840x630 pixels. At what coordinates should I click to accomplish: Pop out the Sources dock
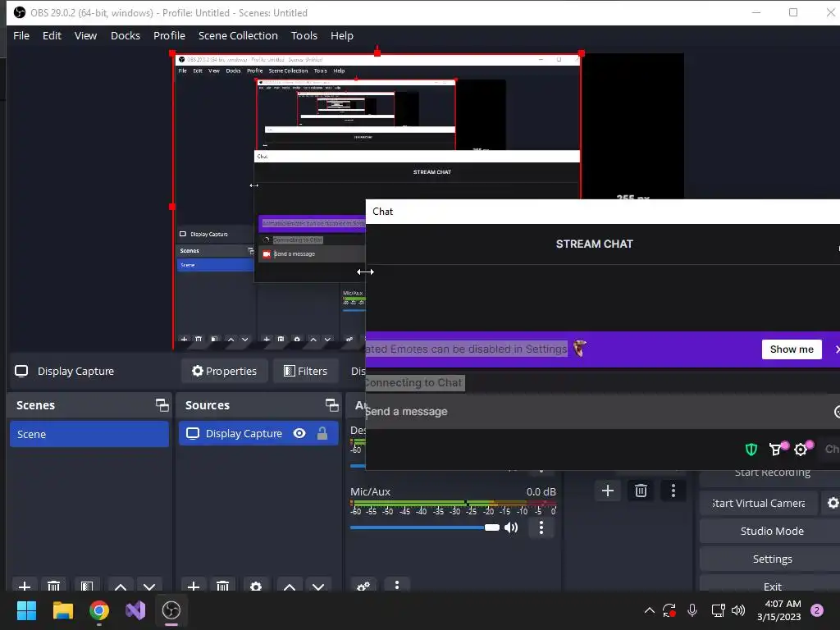pyautogui.click(x=331, y=405)
